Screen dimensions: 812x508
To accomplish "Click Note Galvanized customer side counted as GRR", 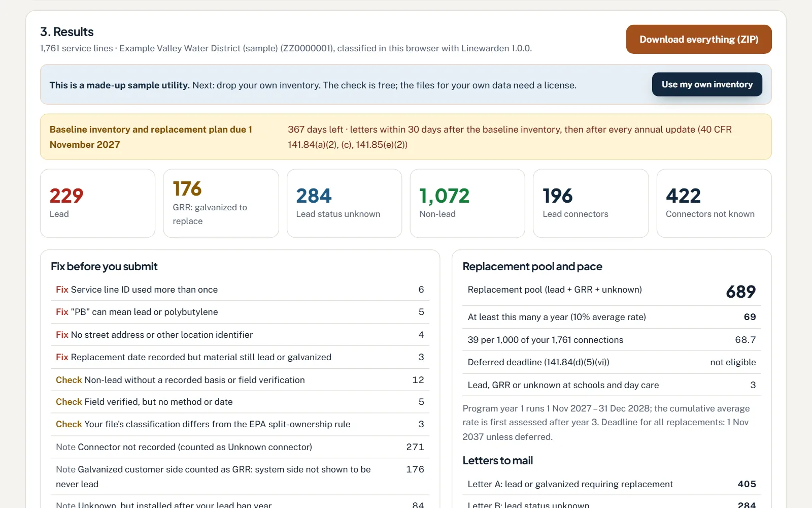I will pos(240,477).
